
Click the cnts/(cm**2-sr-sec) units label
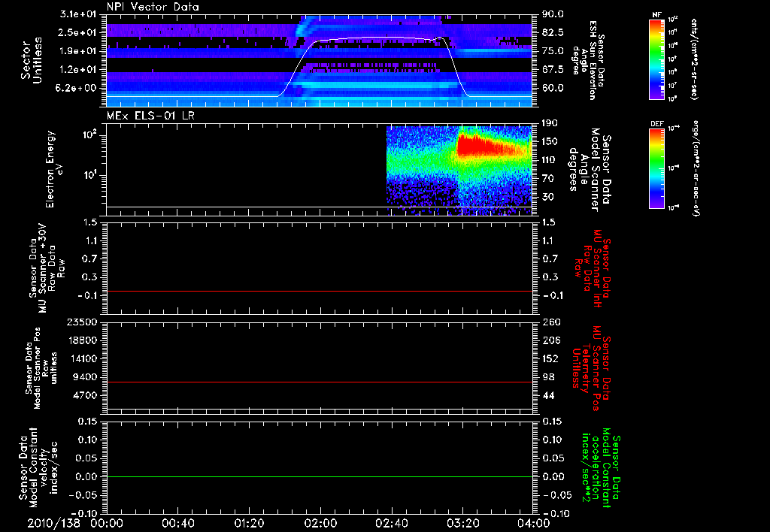(694, 59)
